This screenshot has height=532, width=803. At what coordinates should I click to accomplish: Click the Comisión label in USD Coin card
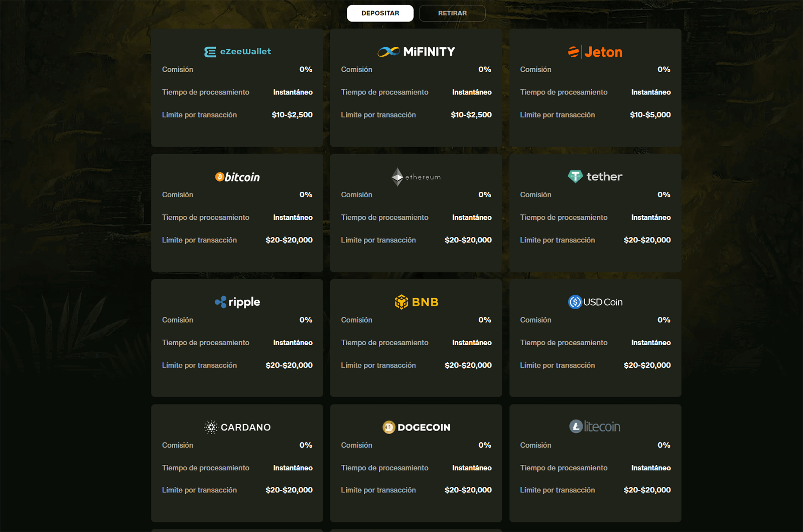click(536, 320)
